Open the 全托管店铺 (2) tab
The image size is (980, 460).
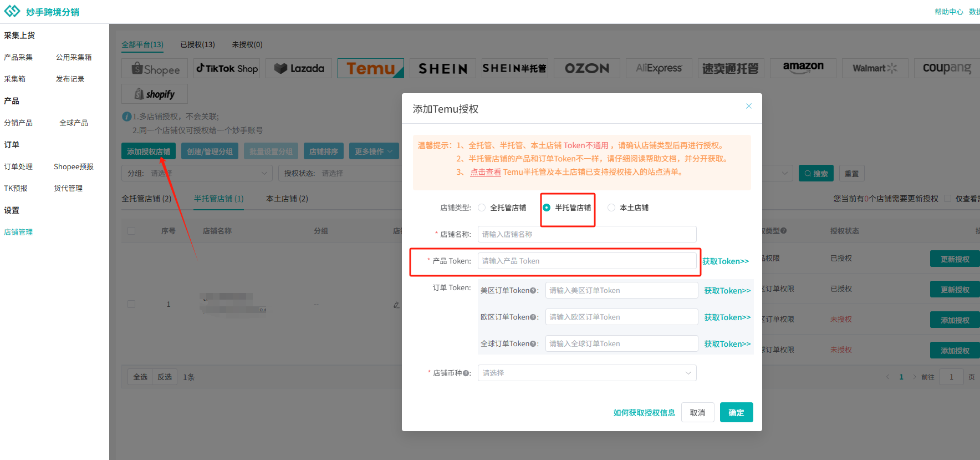[146, 199]
